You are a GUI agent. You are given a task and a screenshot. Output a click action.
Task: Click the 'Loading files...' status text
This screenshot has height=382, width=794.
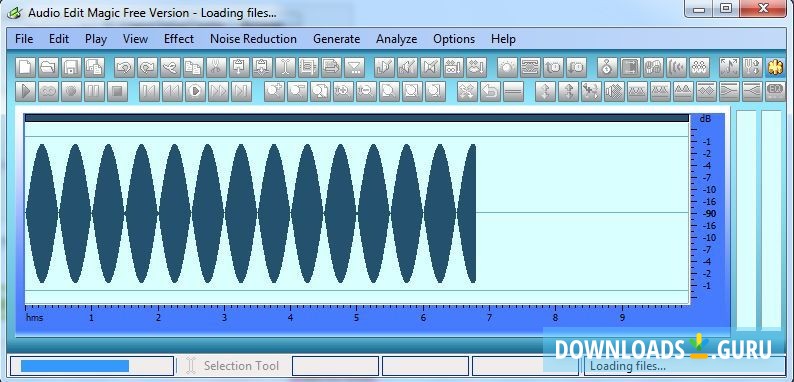tap(627, 366)
